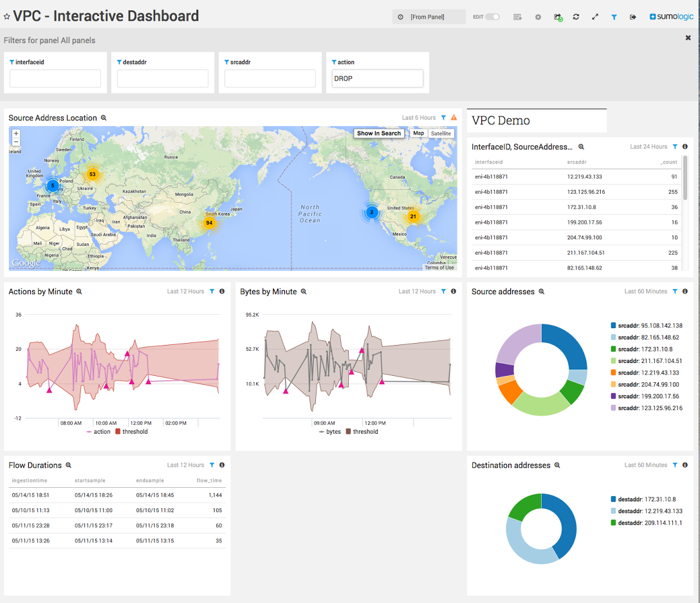Click the add panel icon in toolbar
This screenshot has height=603, width=700.
(x=517, y=17)
